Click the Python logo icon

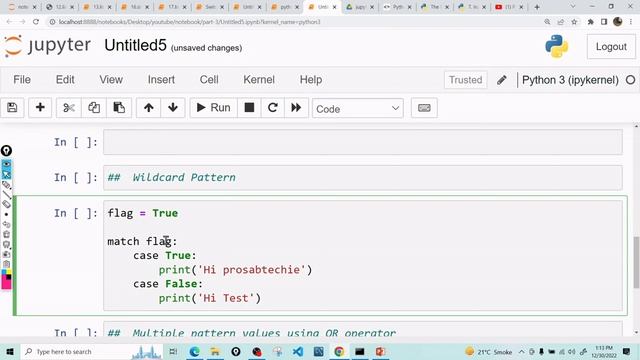557,46
